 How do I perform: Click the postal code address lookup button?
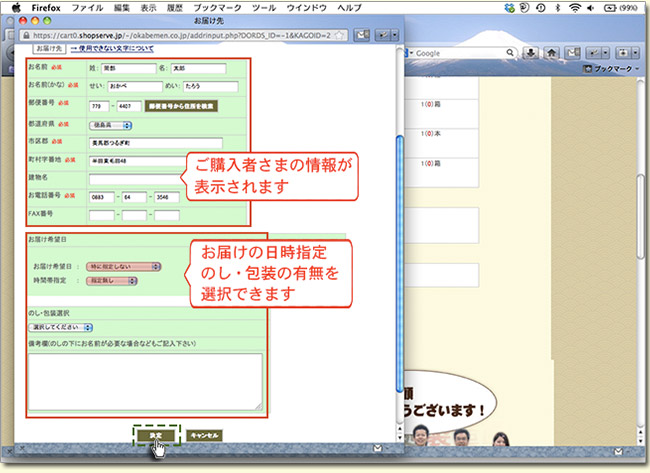[x=182, y=105]
